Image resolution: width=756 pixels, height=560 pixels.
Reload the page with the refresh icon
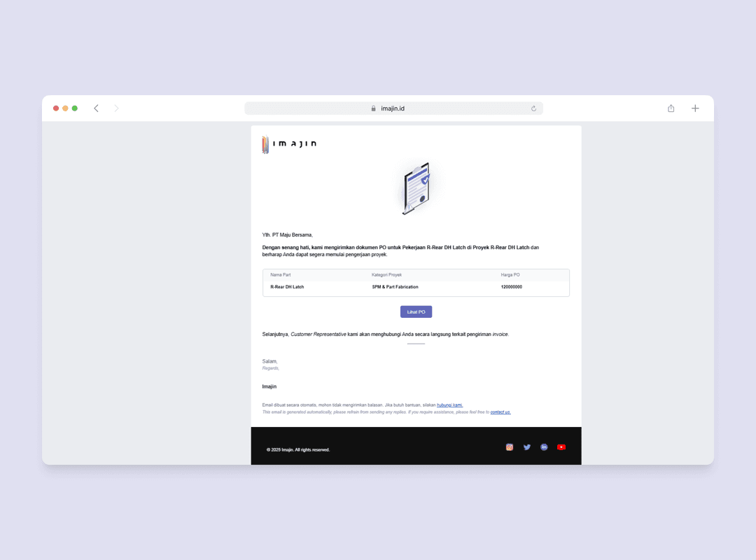(x=533, y=108)
